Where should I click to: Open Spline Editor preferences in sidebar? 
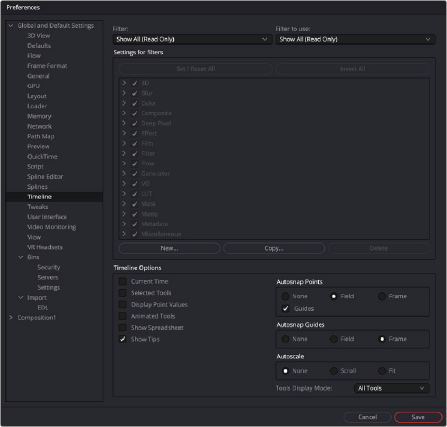tap(45, 177)
